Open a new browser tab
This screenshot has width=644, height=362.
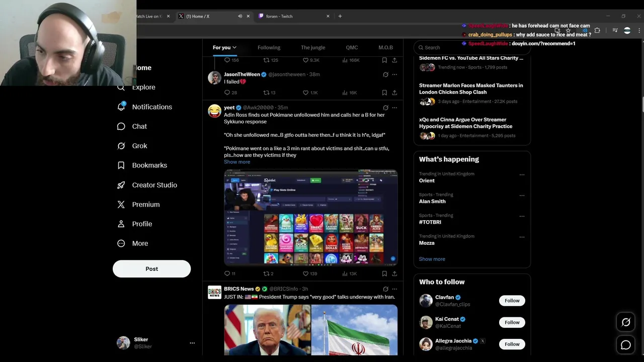point(340,16)
